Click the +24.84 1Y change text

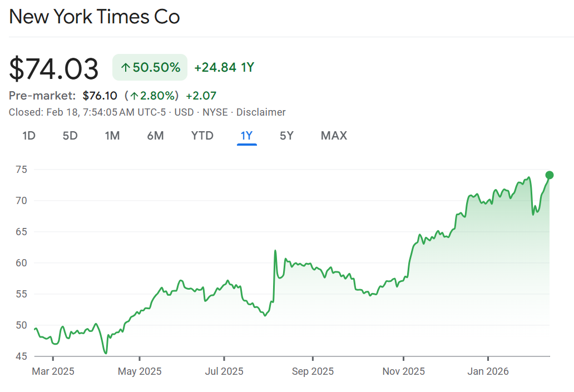(224, 68)
